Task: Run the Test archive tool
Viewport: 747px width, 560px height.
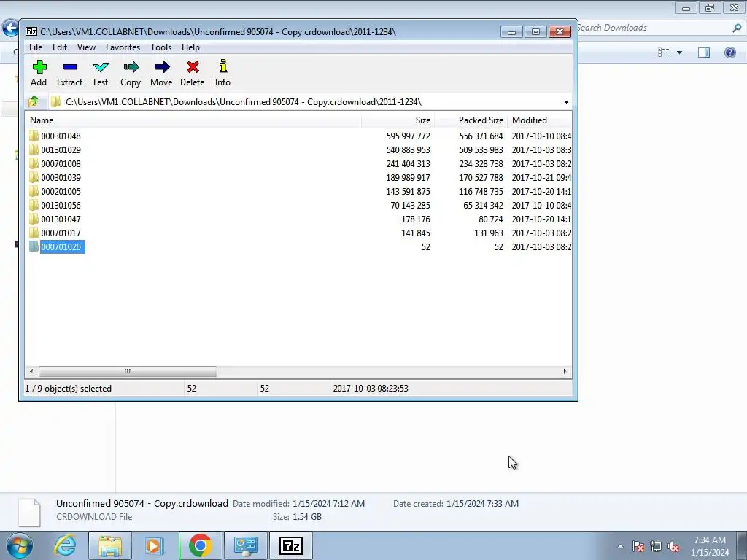Action: pos(100,67)
